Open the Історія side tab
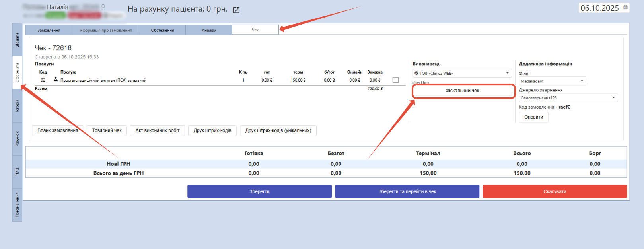The image size is (644, 249). click(x=17, y=105)
